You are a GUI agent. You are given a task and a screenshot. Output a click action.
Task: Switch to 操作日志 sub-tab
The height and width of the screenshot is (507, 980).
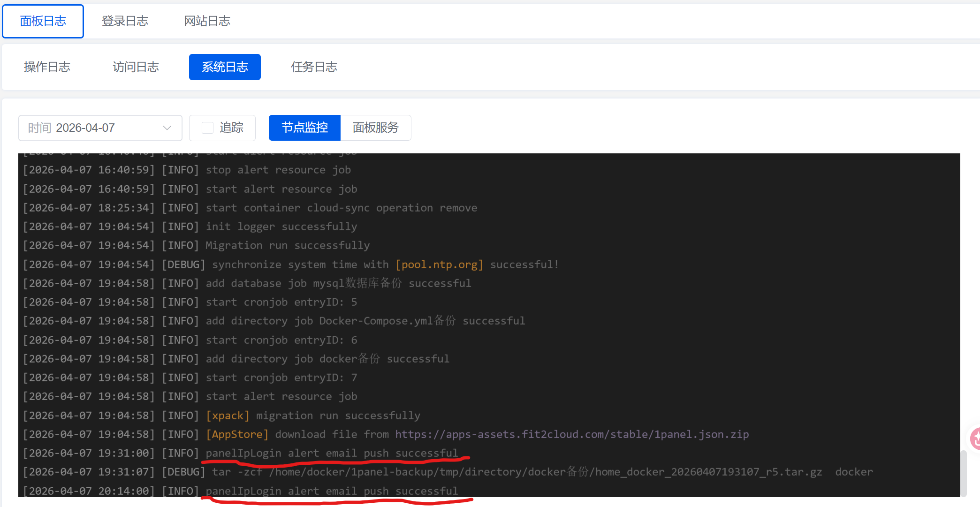click(47, 67)
